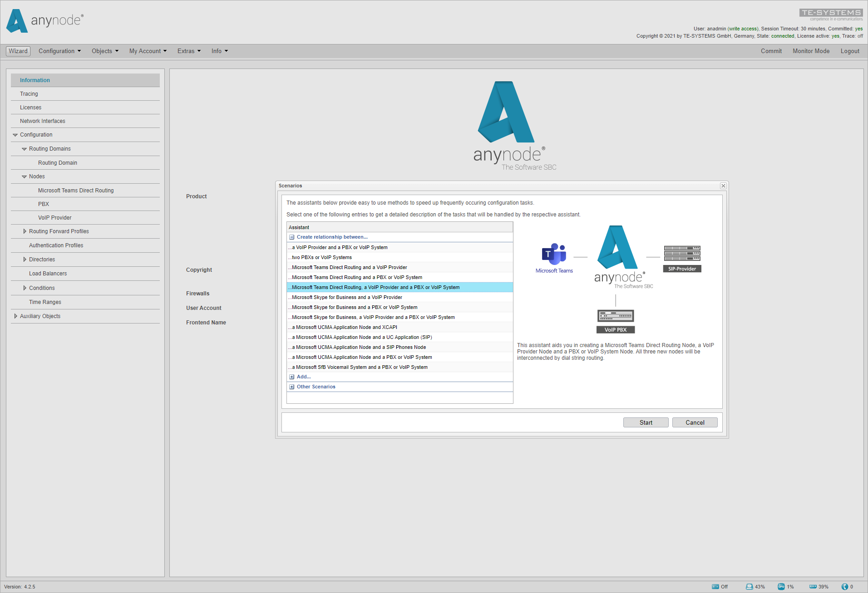Screen dimensions: 868x593
Task: Click the Start button in Scenarios dialog
Action: pos(646,422)
